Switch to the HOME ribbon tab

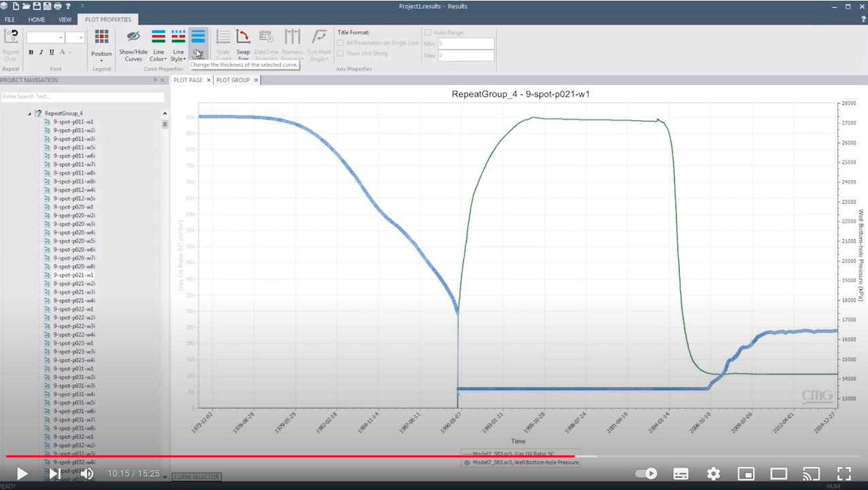tap(37, 20)
